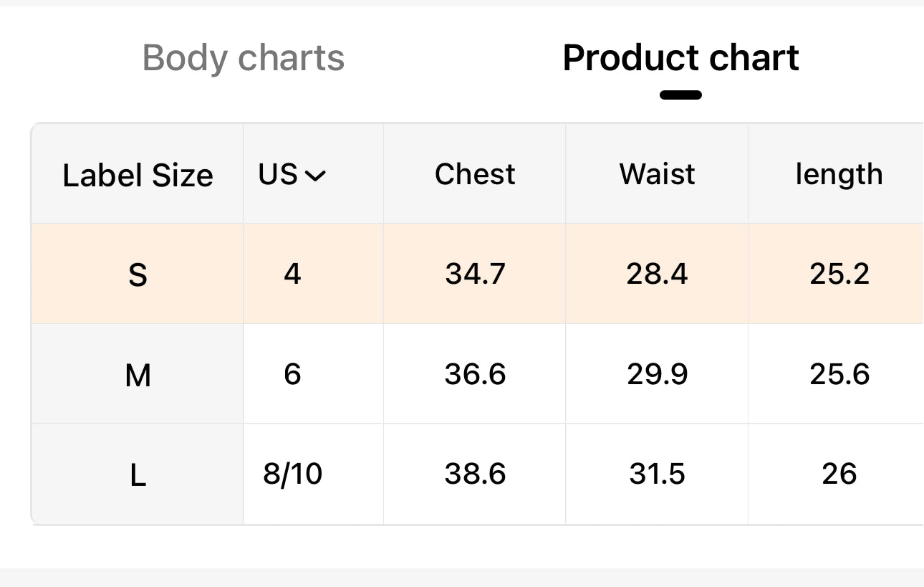Switch to the Body charts tab
The height and width of the screenshot is (587, 924).
click(244, 58)
